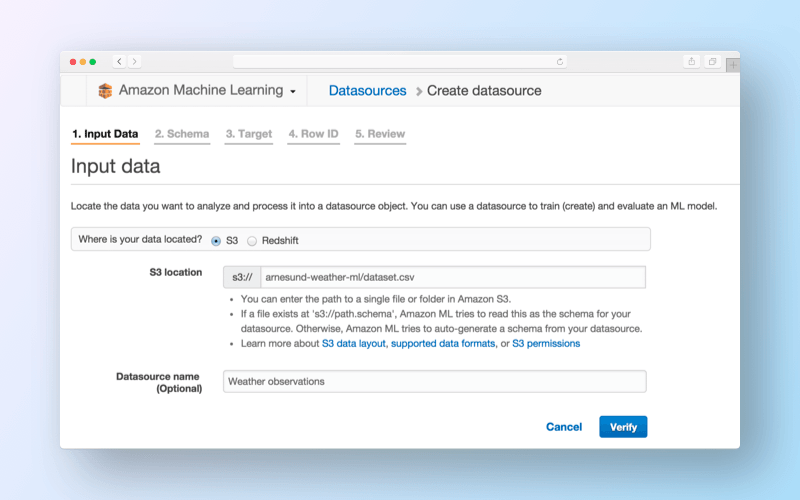
Task: Show all tabs using the tabs icon
Action: pos(712,62)
